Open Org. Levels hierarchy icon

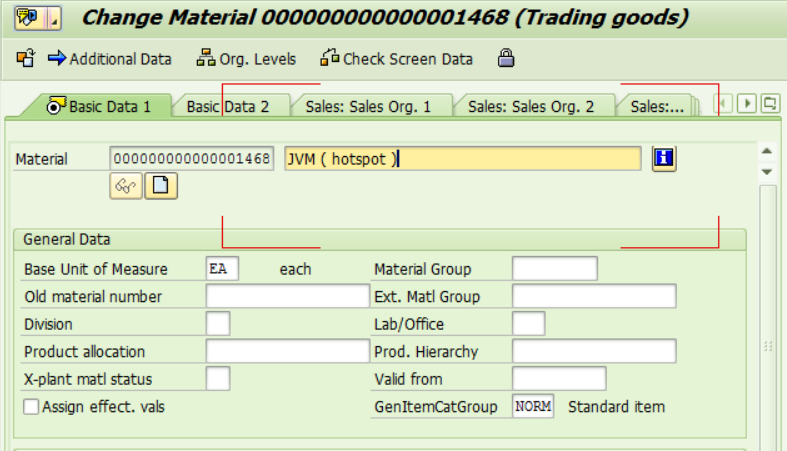pyautogui.click(x=205, y=58)
